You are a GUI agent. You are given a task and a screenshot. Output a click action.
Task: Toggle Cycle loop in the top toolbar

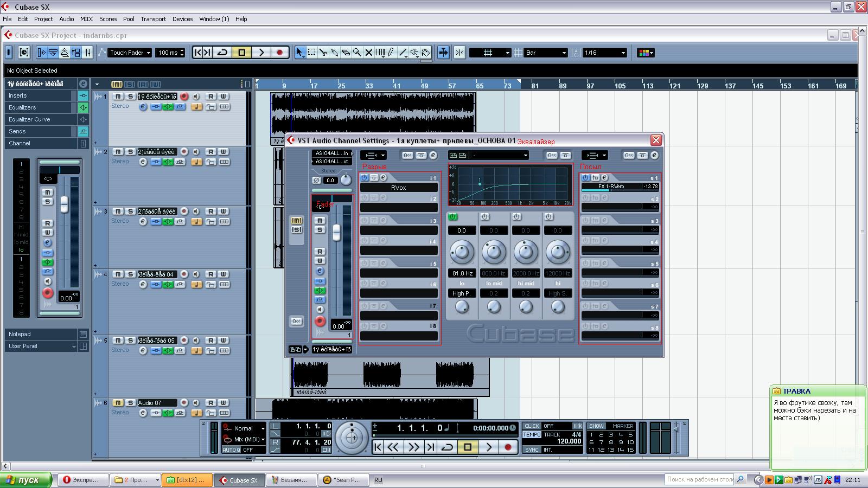[x=222, y=53]
